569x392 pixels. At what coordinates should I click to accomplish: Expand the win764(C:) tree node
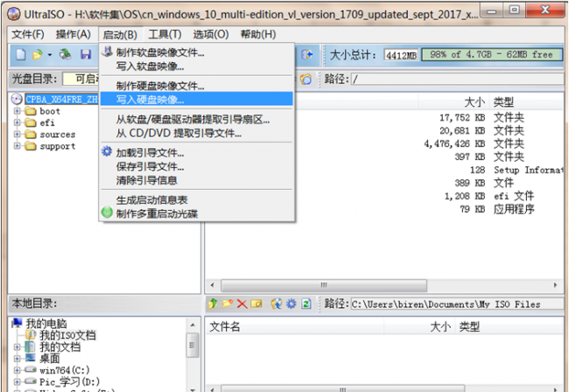(x=17, y=370)
